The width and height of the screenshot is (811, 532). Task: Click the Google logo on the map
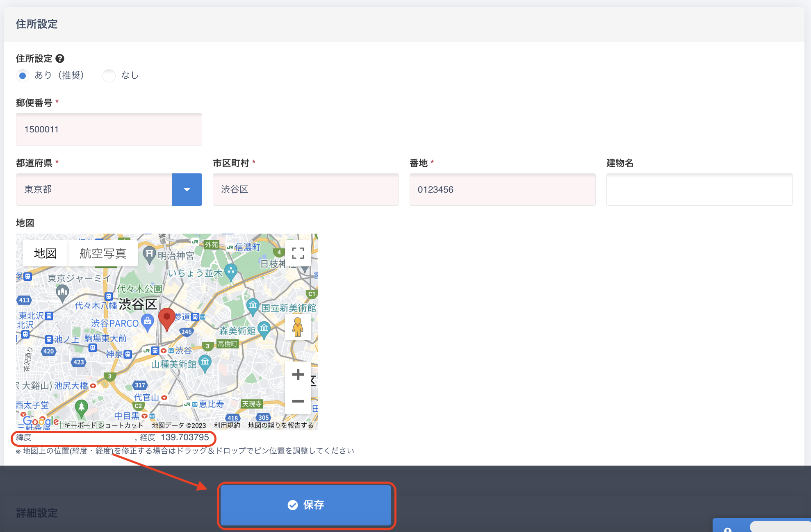coord(41,421)
